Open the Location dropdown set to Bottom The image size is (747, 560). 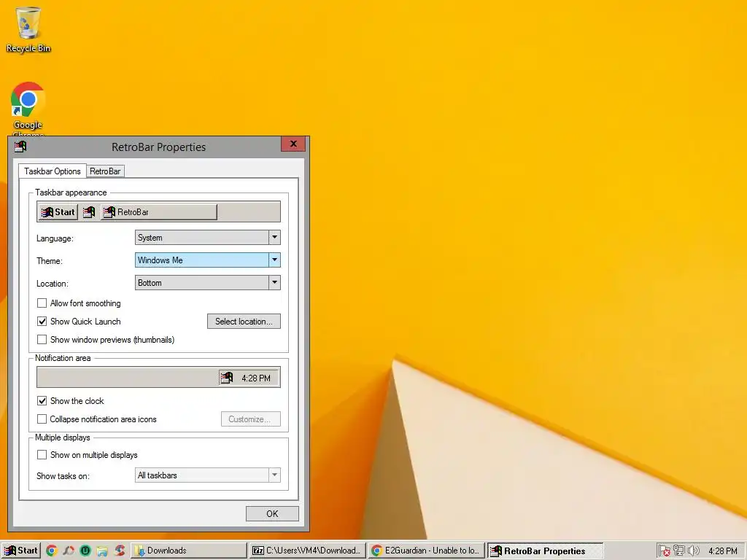click(x=208, y=283)
